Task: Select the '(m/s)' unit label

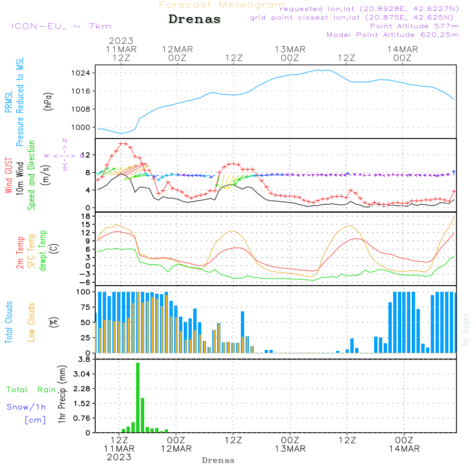Action: tap(46, 175)
